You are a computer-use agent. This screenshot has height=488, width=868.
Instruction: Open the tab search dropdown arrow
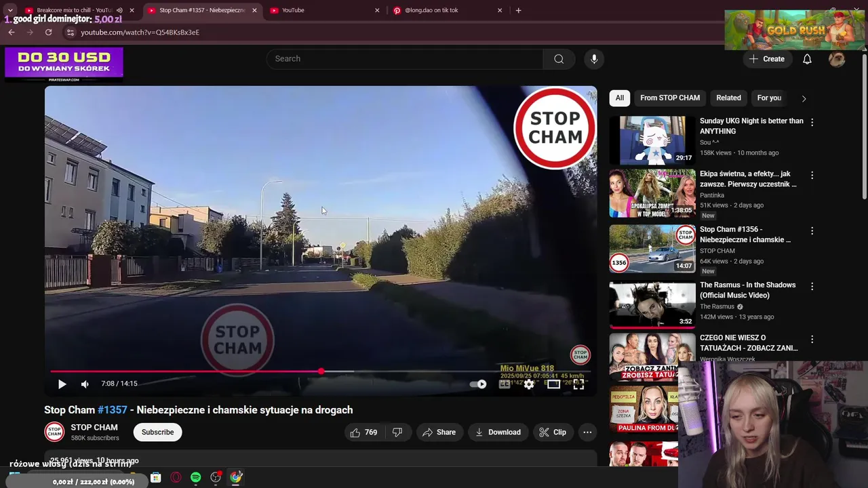[x=10, y=10]
